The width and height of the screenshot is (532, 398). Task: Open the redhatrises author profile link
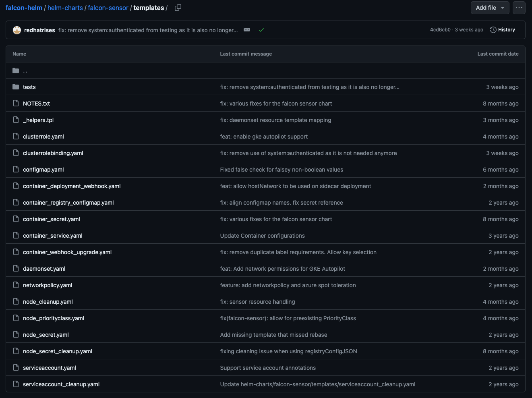(39, 30)
